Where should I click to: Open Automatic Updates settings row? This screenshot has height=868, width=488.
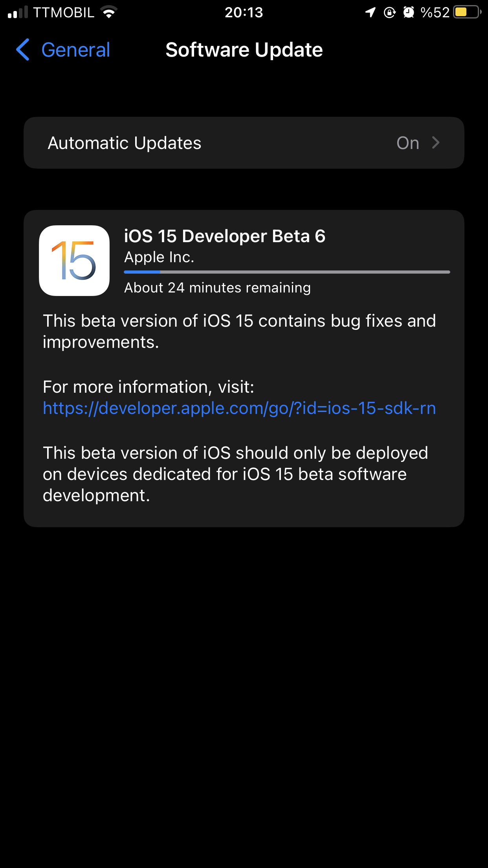pos(244,143)
